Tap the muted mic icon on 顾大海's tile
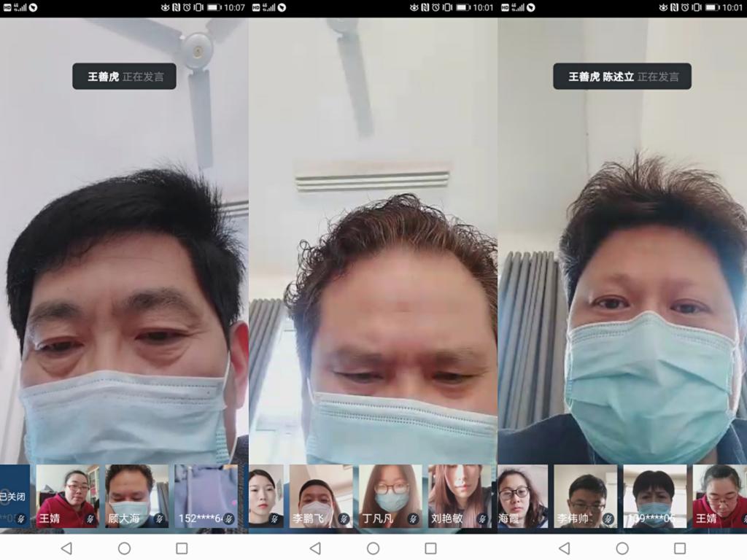The width and height of the screenshot is (747, 560). 159,518
